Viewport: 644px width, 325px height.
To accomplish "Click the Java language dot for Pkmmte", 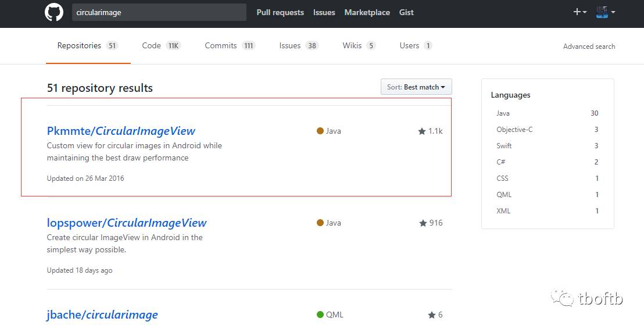I will pos(320,131).
